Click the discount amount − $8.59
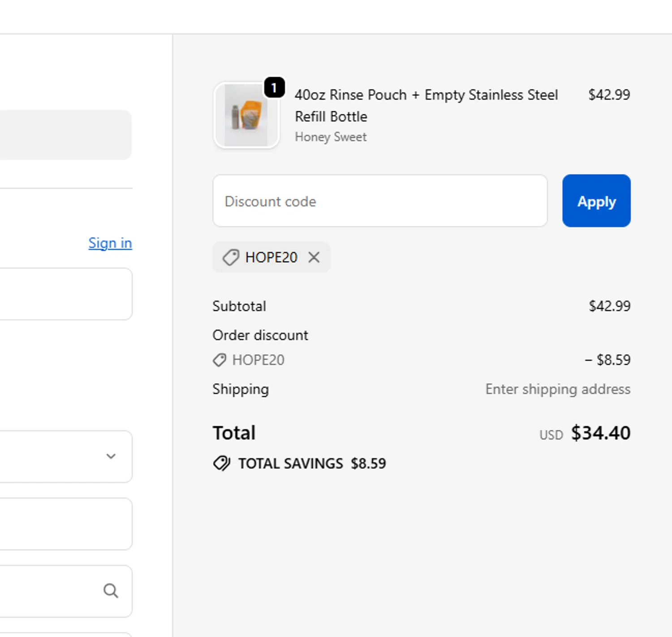The image size is (672, 637). click(607, 360)
